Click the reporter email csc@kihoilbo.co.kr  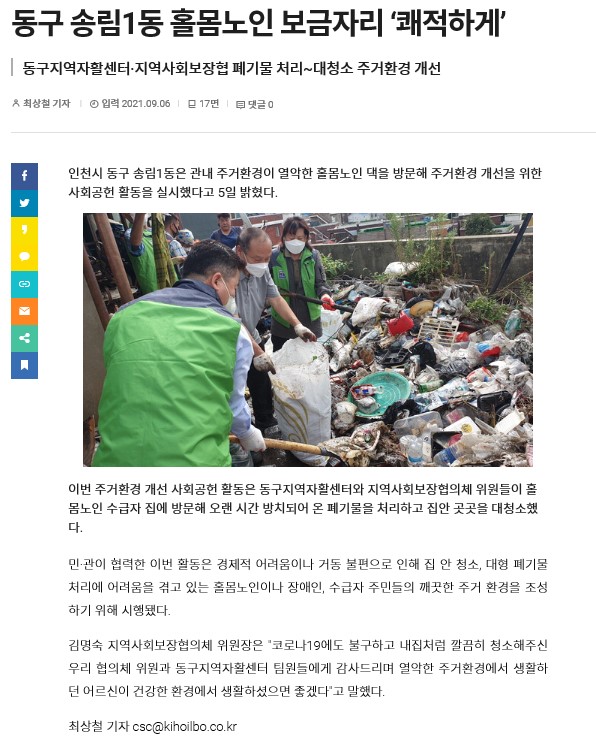[x=184, y=726]
